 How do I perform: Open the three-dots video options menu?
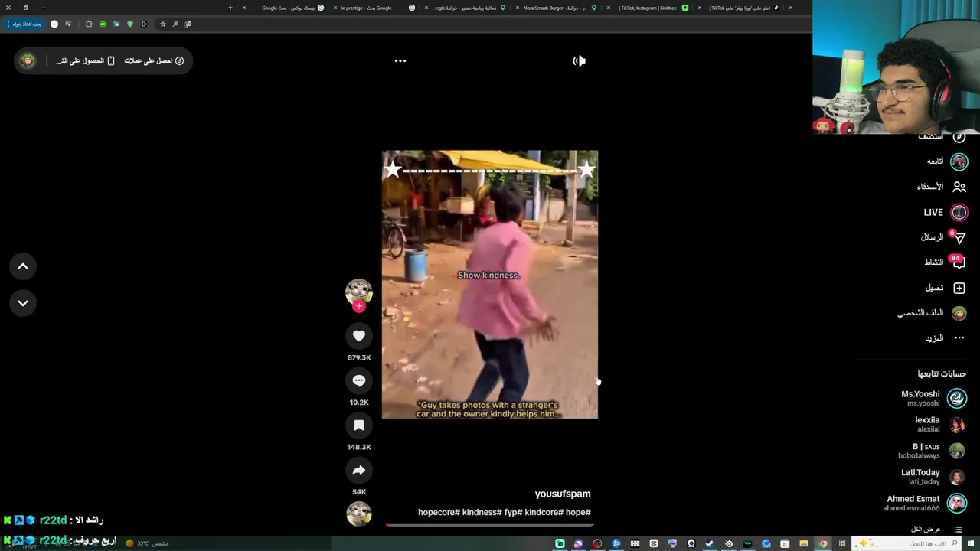[x=400, y=60]
